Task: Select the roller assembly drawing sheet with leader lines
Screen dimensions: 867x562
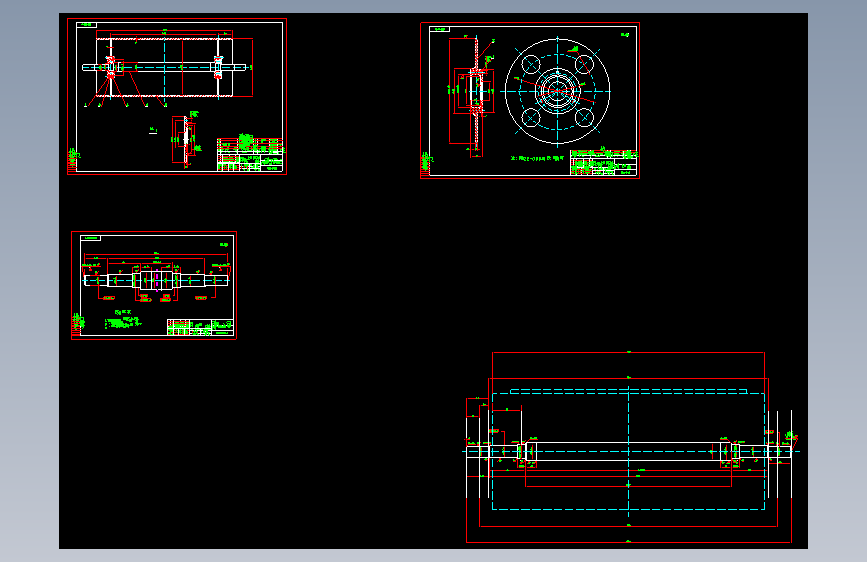Action: [177, 96]
